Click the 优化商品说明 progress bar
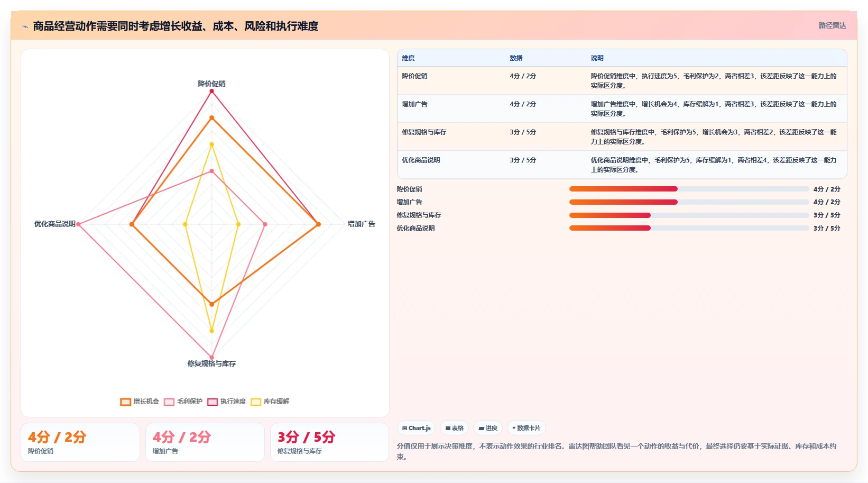The image size is (868, 483). [x=689, y=229]
